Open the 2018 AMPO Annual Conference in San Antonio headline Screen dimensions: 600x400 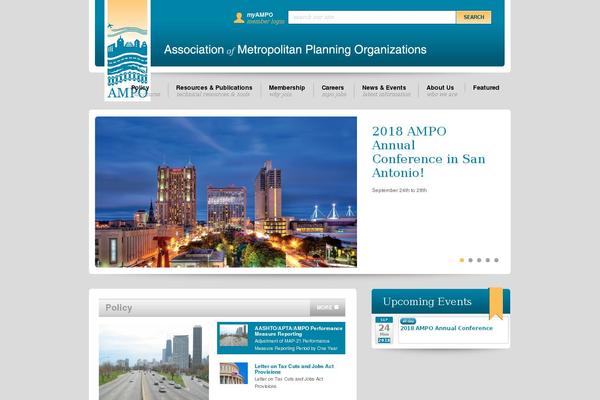[x=429, y=152]
